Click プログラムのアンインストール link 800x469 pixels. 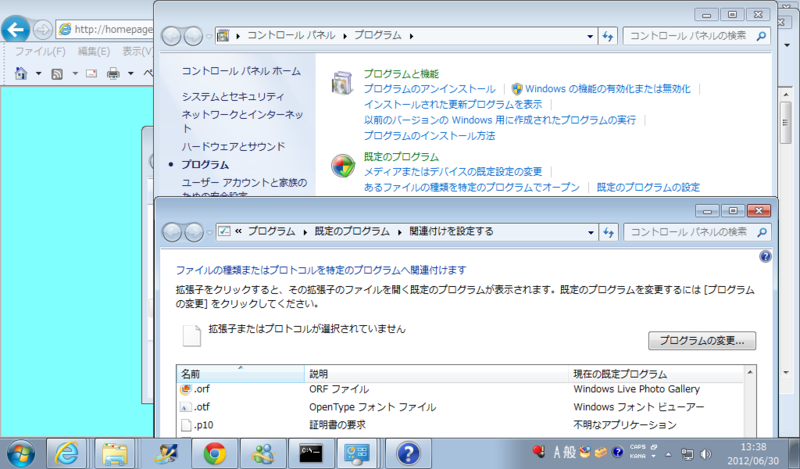pyautogui.click(x=429, y=89)
